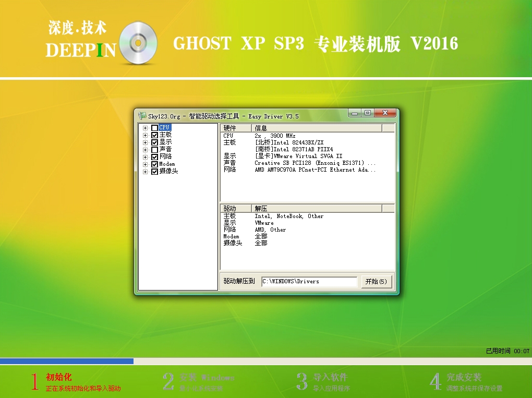Click the Easy Driver V3.5 window title
532x398 pixels.
[223, 116]
